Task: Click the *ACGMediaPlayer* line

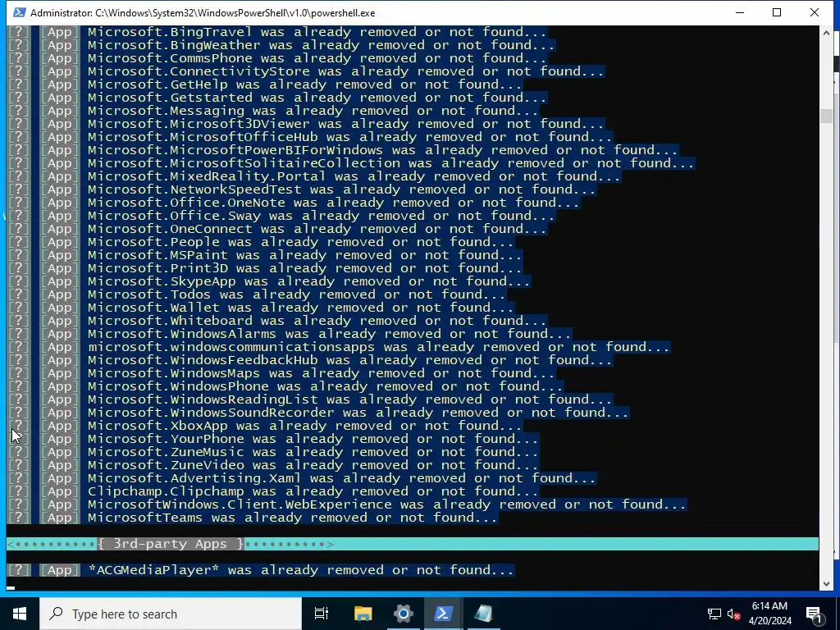Action: click(262, 570)
